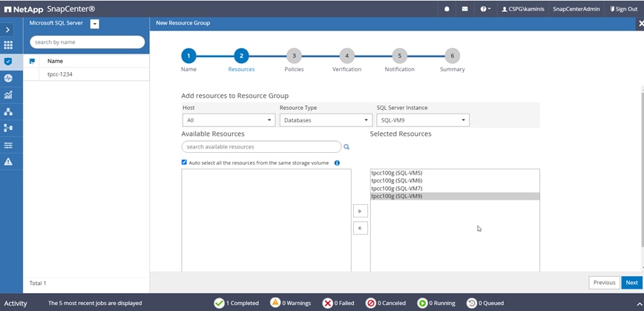
Task: Click the SnapCenterAdmin role link
Action: (576, 9)
